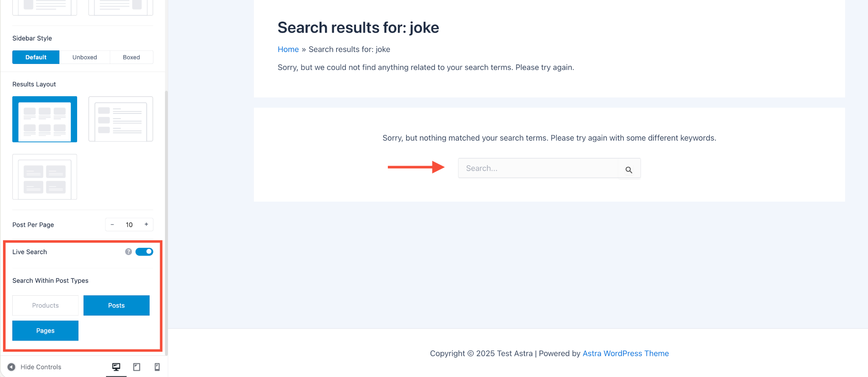
Task: Select the bottom two-column Results Layout
Action: [45, 177]
